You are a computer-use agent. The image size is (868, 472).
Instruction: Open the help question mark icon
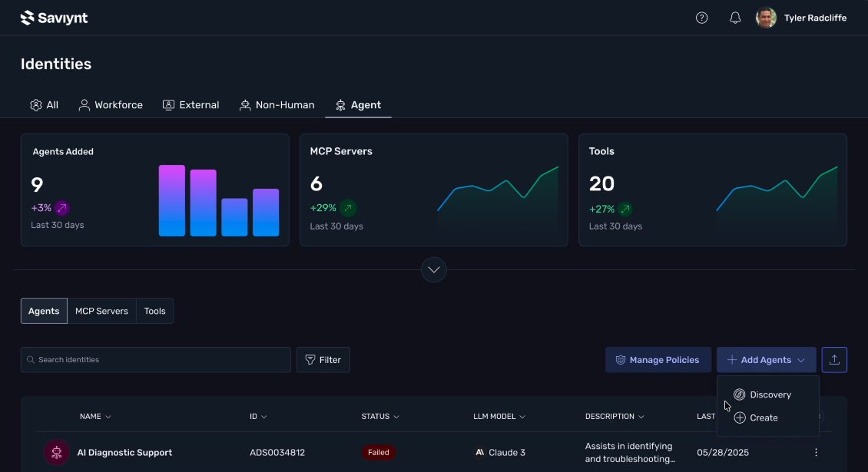[701, 18]
